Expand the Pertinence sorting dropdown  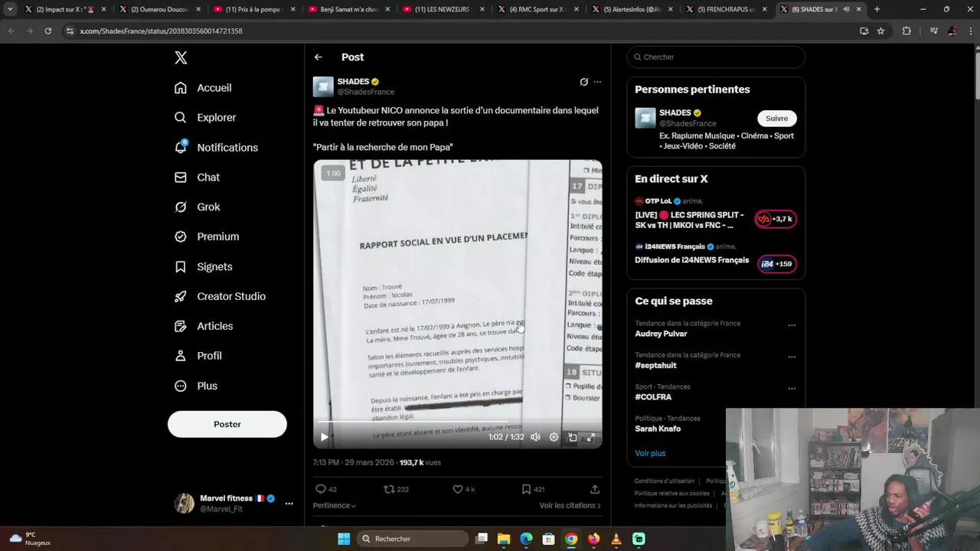point(335,505)
